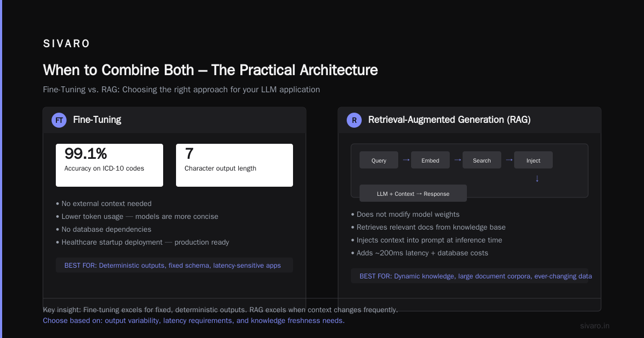644x338 pixels.
Task: Open the sivaro.in link
Action: click(595, 326)
